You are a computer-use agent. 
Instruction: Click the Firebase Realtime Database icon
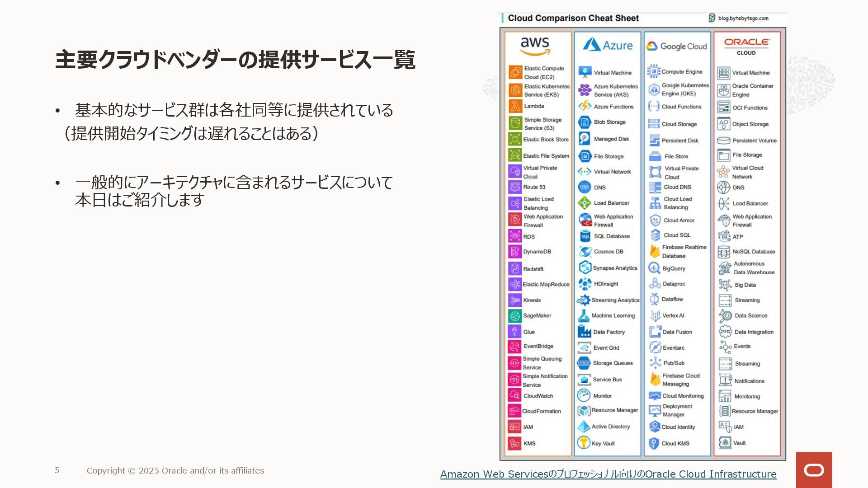coord(655,251)
